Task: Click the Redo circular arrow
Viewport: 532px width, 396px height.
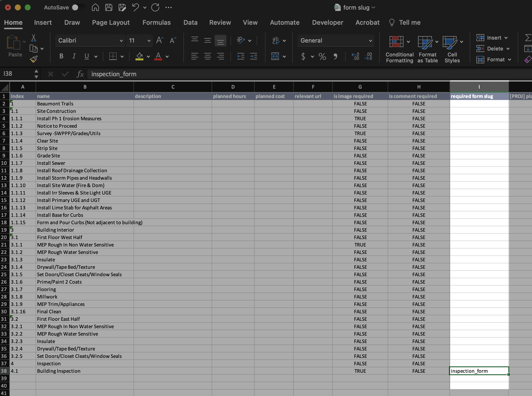Action: (x=155, y=7)
